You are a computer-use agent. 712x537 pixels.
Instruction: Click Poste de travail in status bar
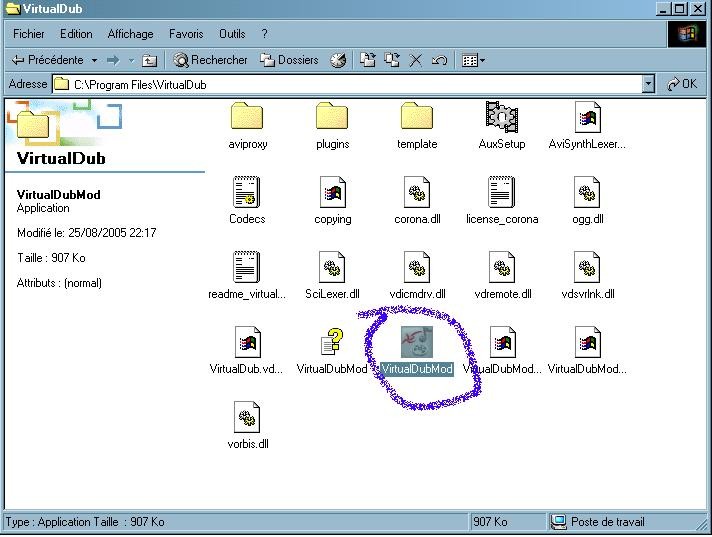point(598,522)
